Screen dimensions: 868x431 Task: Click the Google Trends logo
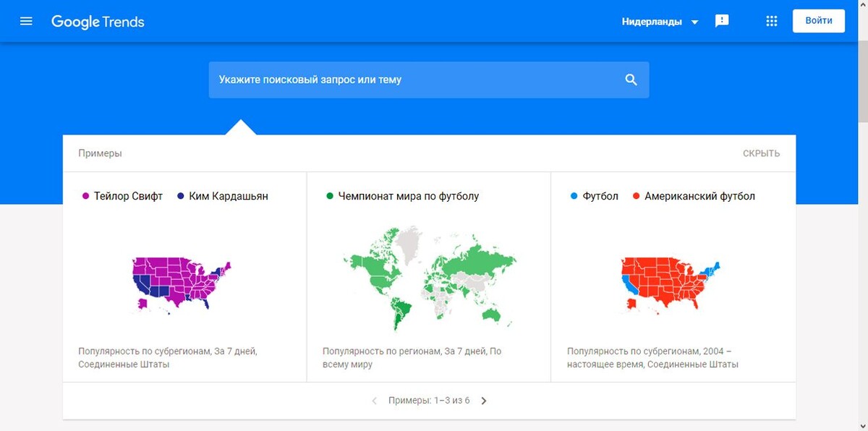(x=98, y=22)
